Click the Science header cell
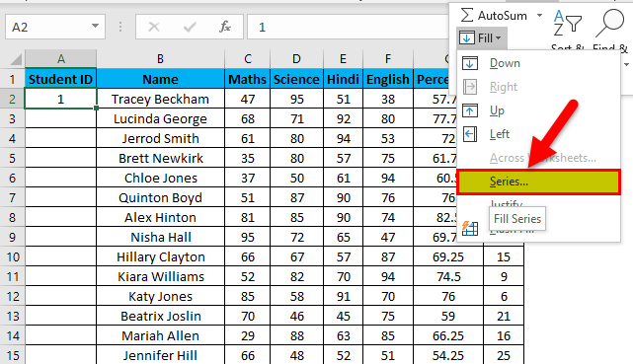This screenshot has width=633, height=364. click(x=296, y=79)
